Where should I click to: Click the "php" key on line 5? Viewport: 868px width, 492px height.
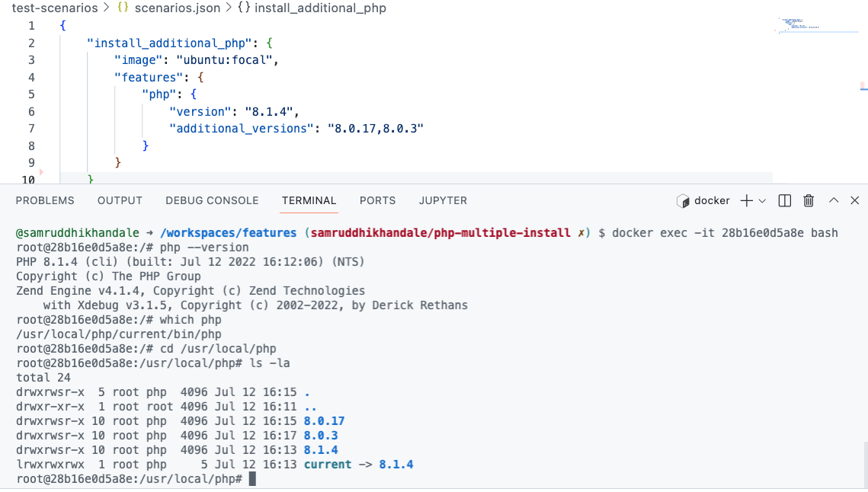click(x=159, y=94)
